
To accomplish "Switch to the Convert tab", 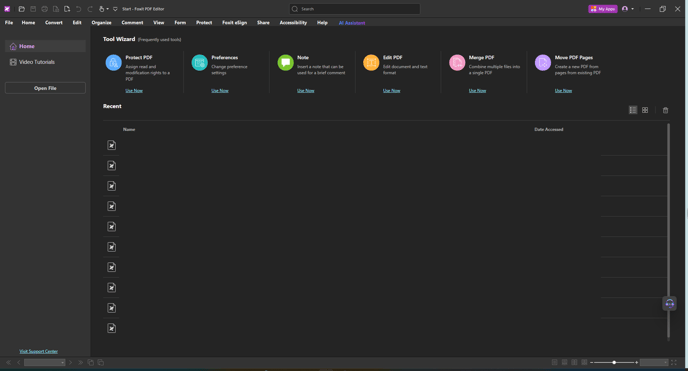I will click(54, 22).
